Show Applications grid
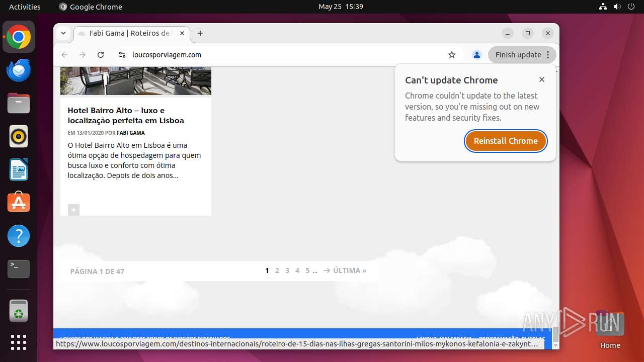Screen dimensions: 644x362 (19, 342)
